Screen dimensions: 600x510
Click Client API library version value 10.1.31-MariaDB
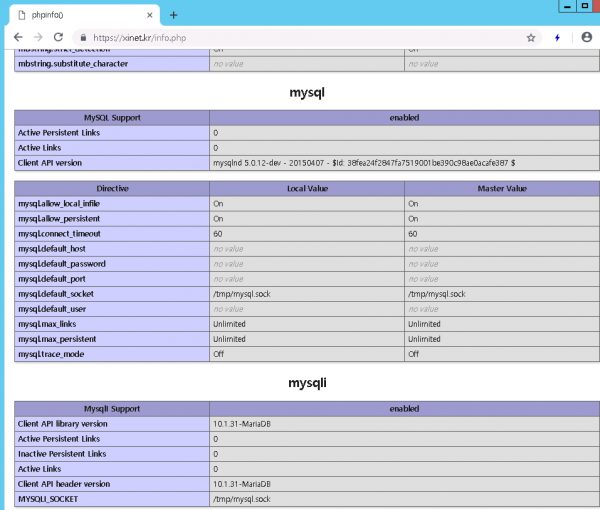tap(242, 424)
